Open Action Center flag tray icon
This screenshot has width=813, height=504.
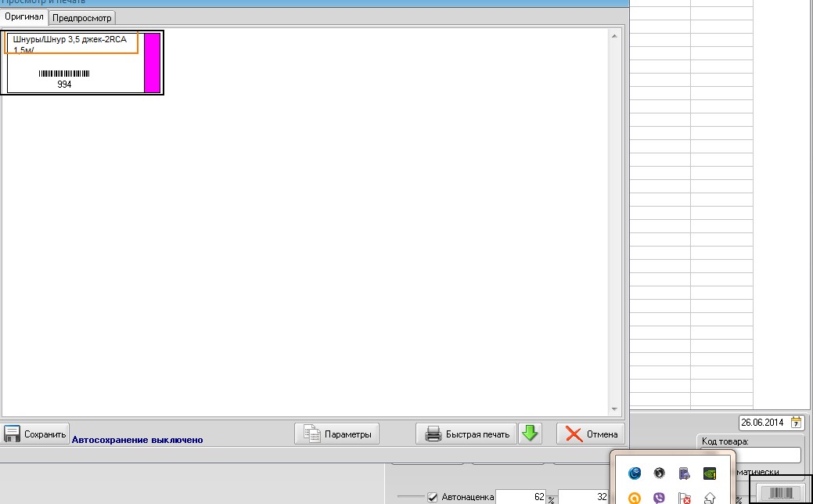685,499
